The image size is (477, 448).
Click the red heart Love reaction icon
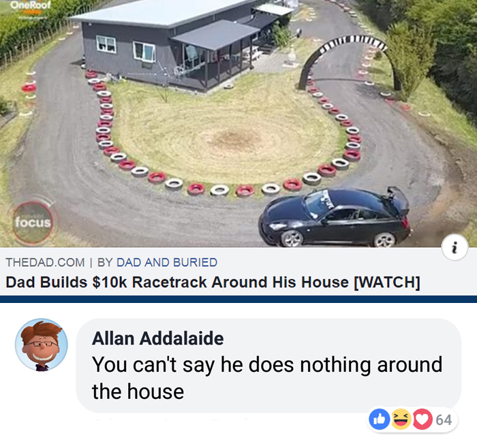[x=422, y=419]
